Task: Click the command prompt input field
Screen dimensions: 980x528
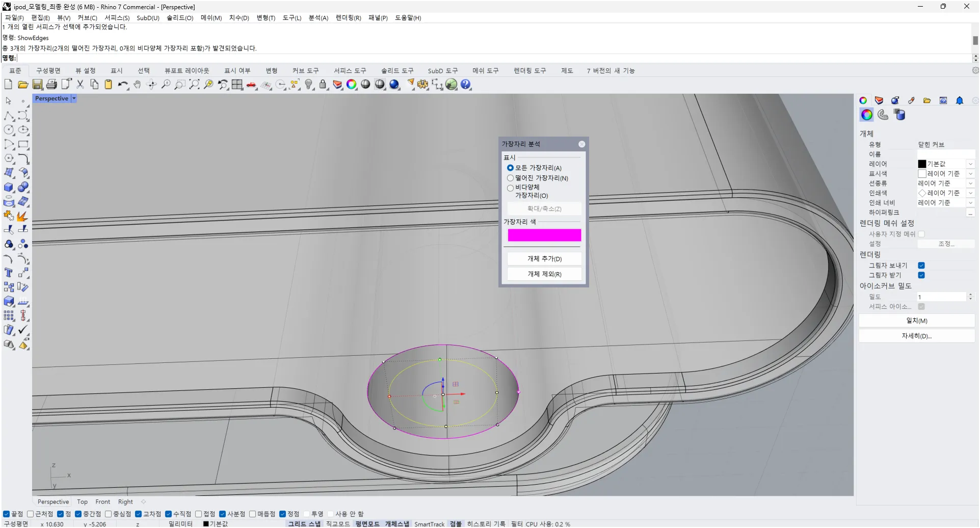Action: point(494,58)
